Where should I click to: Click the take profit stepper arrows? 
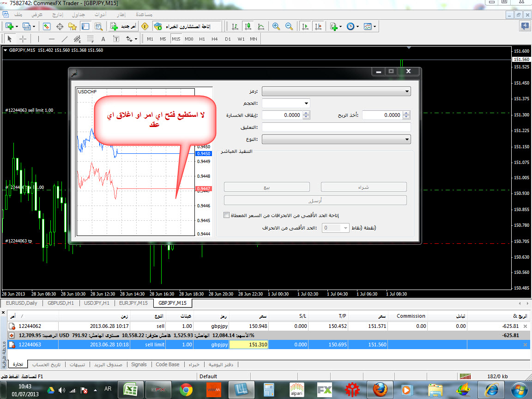[x=406, y=115]
